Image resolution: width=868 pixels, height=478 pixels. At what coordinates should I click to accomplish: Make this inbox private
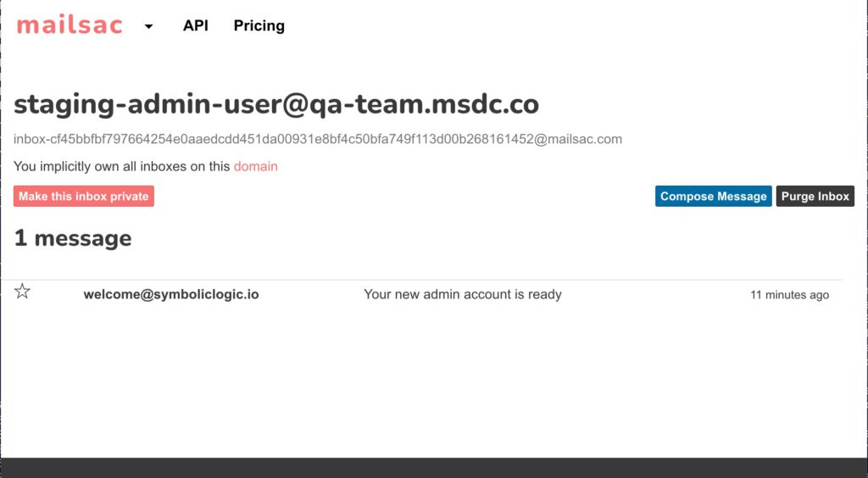pyautogui.click(x=84, y=197)
